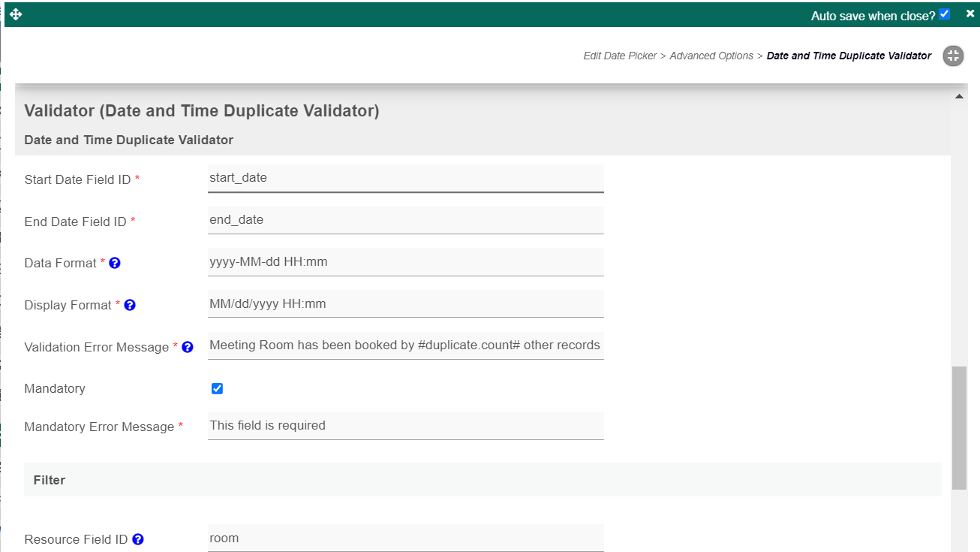Click Data Format help question icon
This screenshot has height=552, width=980.
[x=115, y=264]
